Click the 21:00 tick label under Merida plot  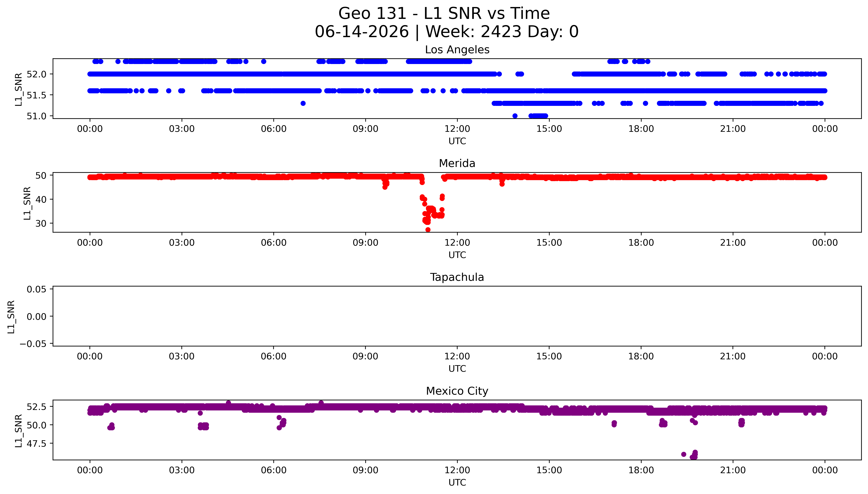[733, 243]
